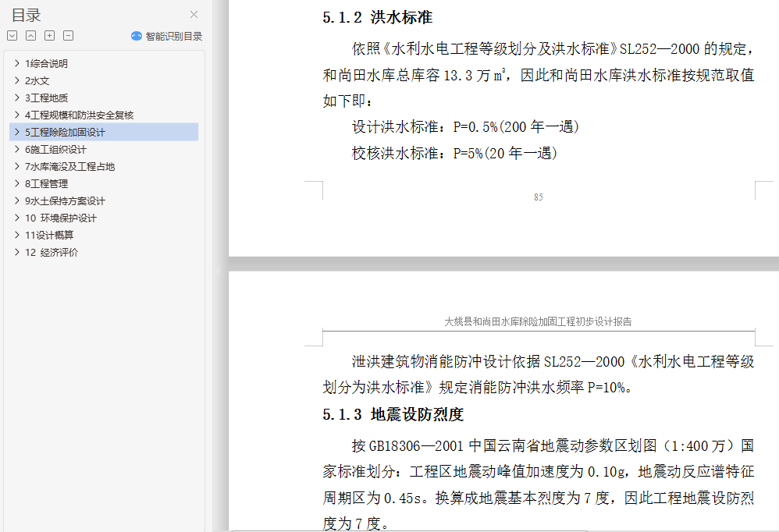Close the 目录 panel with the X
The height and width of the screenshot is (532, 779).
click(x=194, y=15)
